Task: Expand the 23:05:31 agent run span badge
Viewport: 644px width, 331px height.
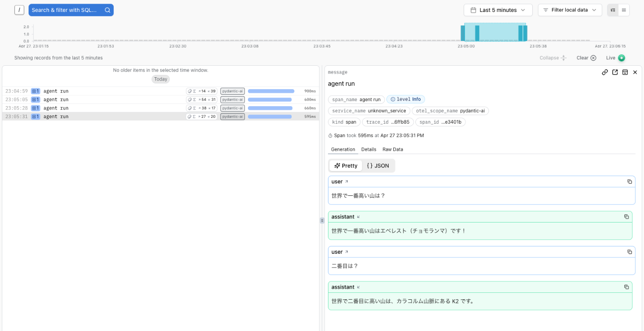Action: click(x=35, y=116)
